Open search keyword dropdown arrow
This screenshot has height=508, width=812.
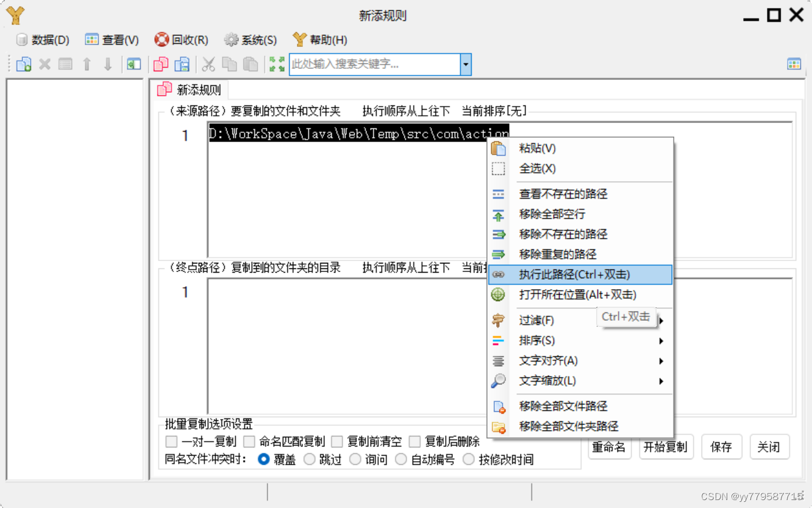[466, 64]
